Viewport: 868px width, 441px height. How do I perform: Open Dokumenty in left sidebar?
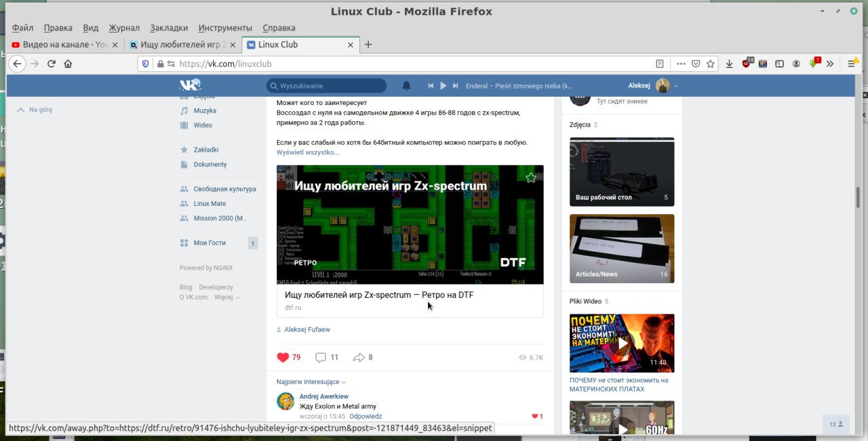tap(210, 165)
